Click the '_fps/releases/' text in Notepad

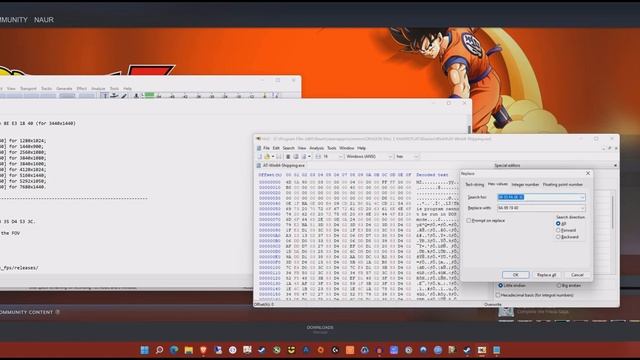(20, 268)
